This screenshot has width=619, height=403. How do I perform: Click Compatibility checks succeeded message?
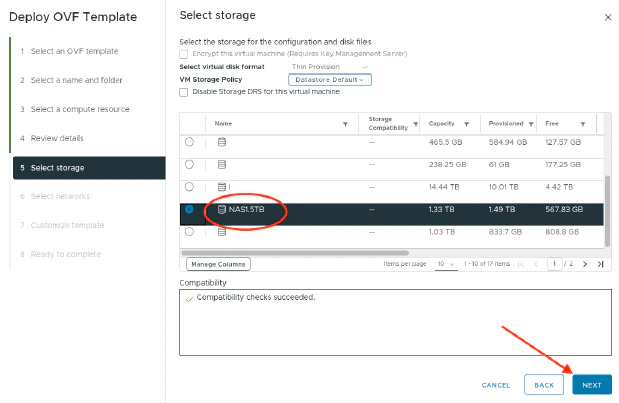click(x=256, y=297)
